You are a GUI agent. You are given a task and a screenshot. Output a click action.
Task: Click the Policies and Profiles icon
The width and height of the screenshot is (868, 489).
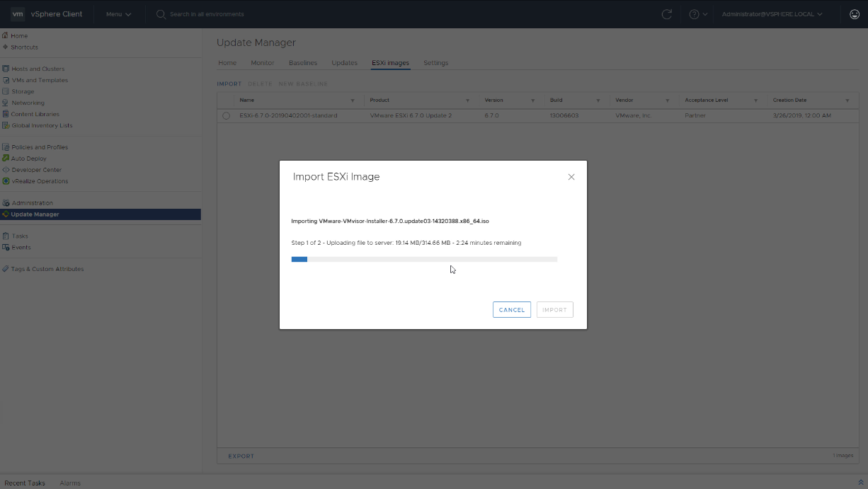6,147
